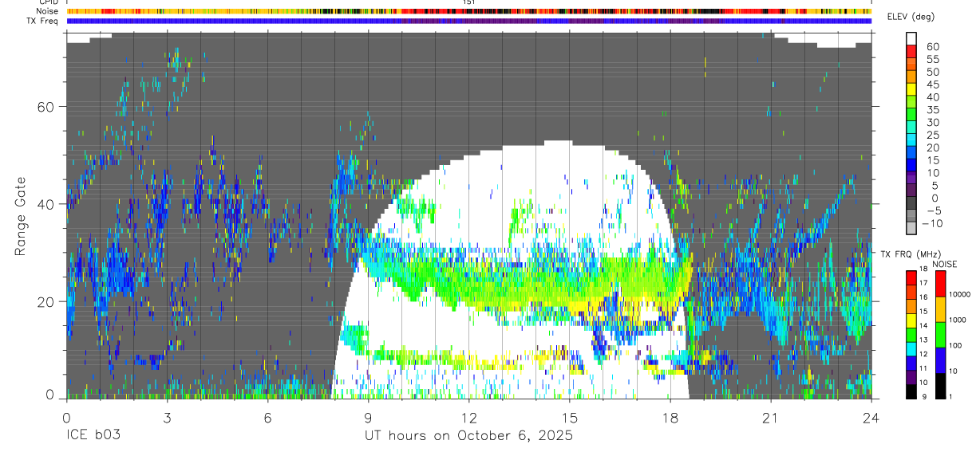Click the '3' hour tick on time axis
This screenshot has height=452, width=980.
coord(168,417)
